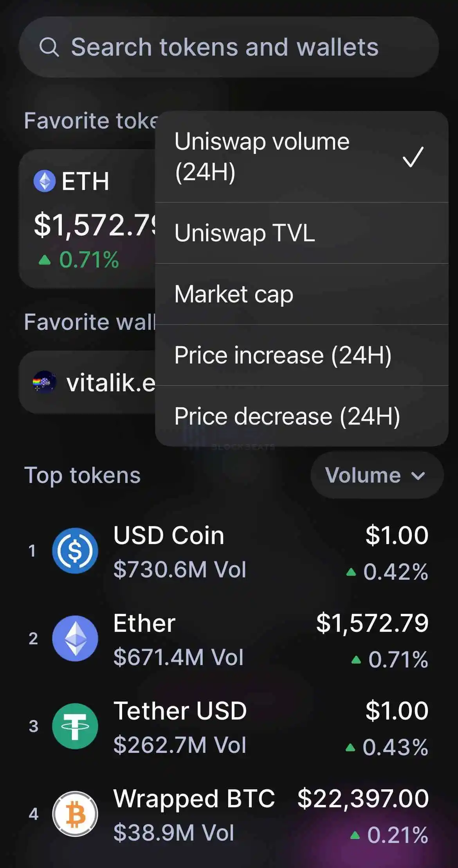Focus the Search tokens and wallets field
The height and width of the screenshot is (868, 458).
click(x=225, y=47)
